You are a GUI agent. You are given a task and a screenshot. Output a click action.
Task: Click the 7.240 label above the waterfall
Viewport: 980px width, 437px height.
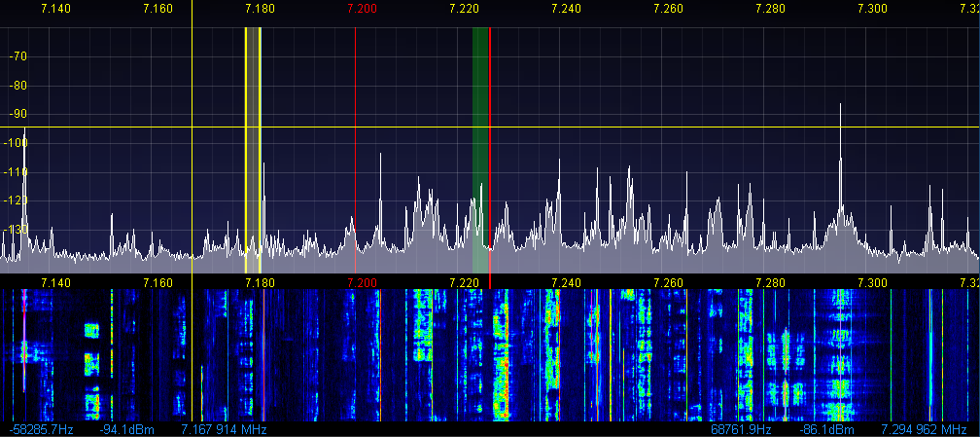click(566, 282)
